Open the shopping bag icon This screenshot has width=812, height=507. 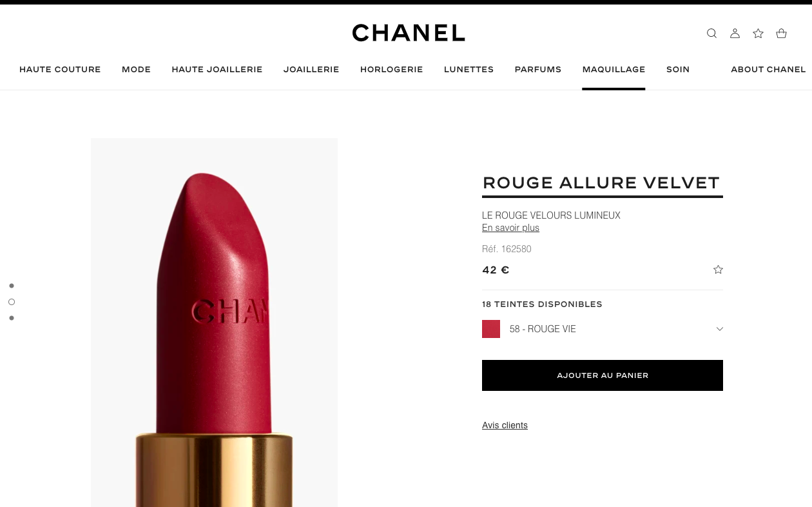781,34
